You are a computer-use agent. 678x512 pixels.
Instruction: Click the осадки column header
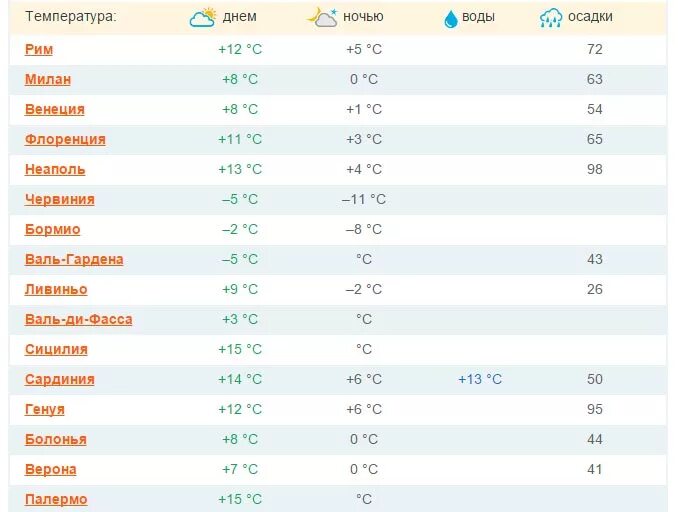590,17
